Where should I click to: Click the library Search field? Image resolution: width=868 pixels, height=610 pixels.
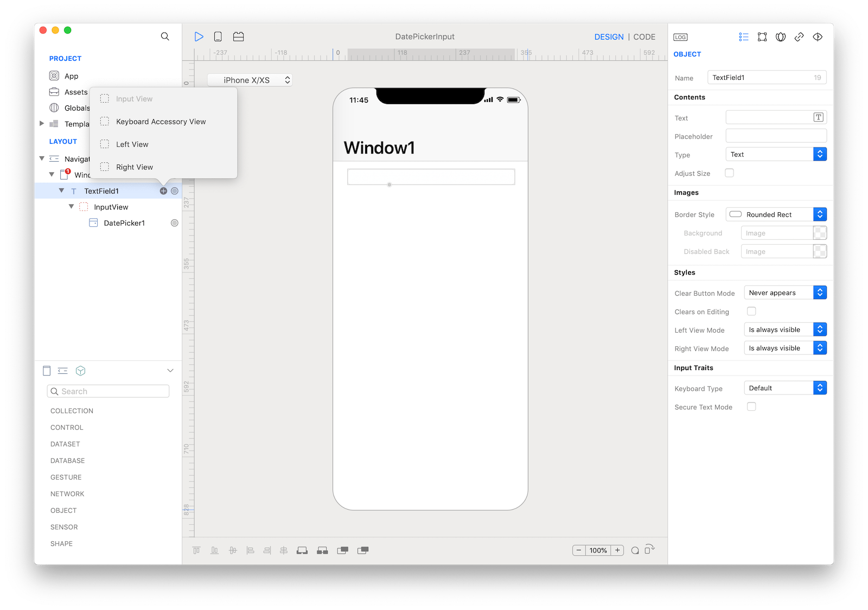(x=108, y=391)
